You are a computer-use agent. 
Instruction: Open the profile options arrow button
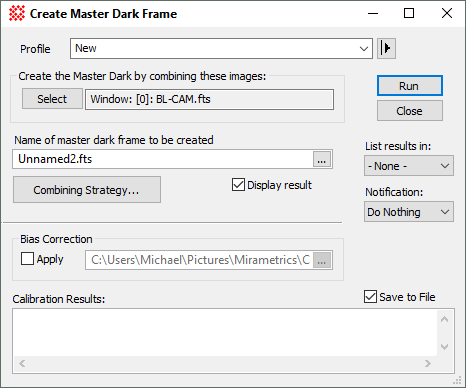(386, 48)
